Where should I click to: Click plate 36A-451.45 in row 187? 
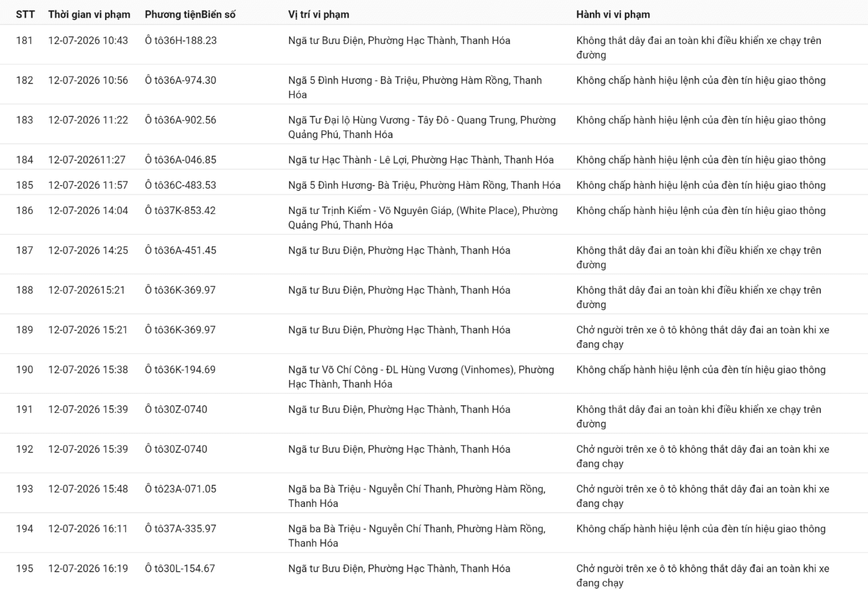181,250
